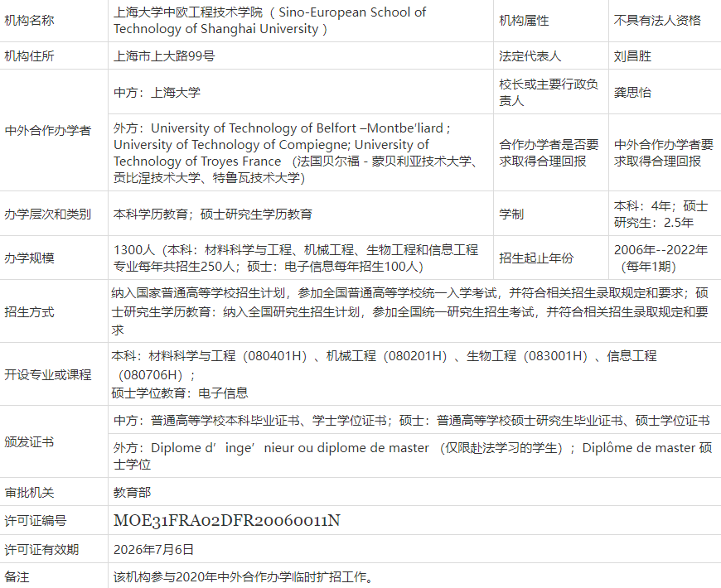Viewport: 721px width, 588px height.
Task: Click the 1300人 enrollment scale description
Action: coord(296,258)
